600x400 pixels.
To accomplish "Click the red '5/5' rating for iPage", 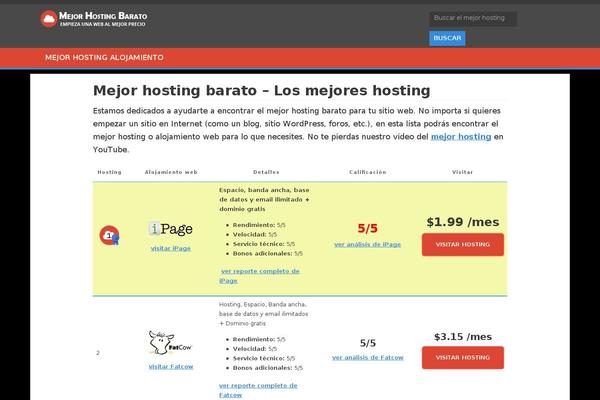I will point(367,229).
